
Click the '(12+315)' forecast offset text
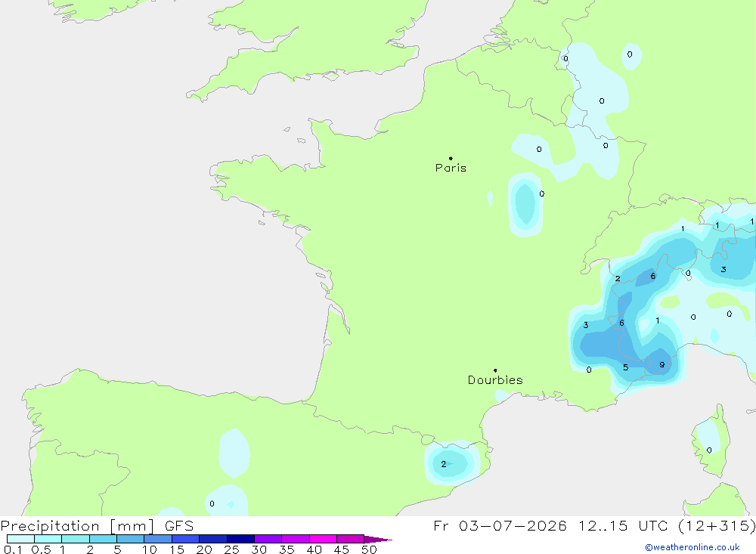(717, 525)
